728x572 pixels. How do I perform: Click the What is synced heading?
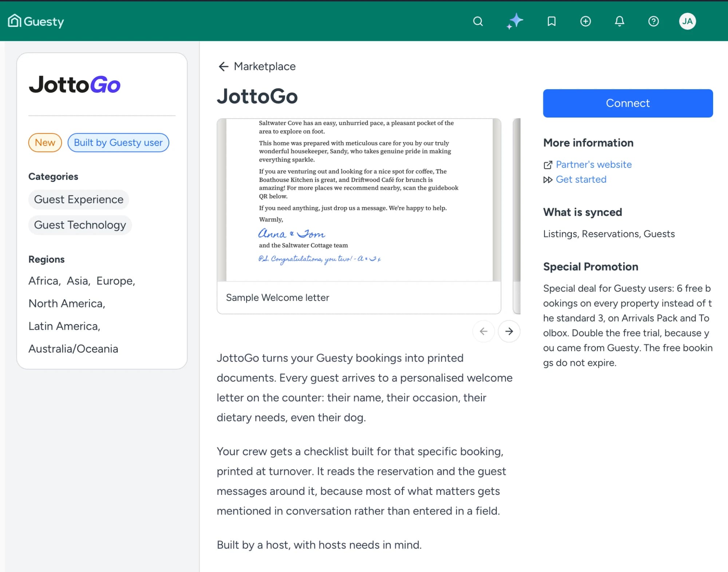(x=582, y=212)
